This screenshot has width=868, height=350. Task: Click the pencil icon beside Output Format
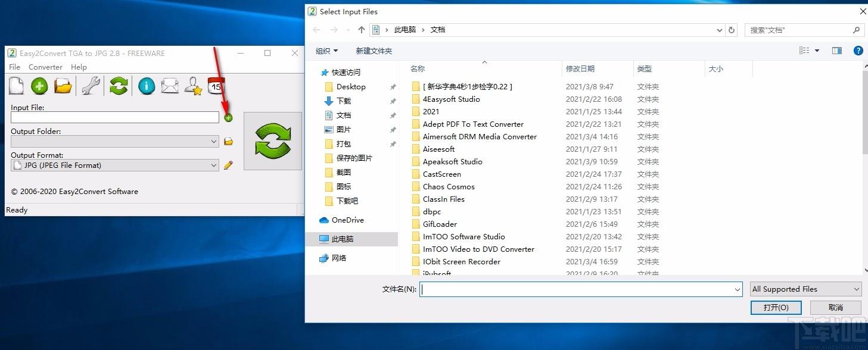(228, 165)
